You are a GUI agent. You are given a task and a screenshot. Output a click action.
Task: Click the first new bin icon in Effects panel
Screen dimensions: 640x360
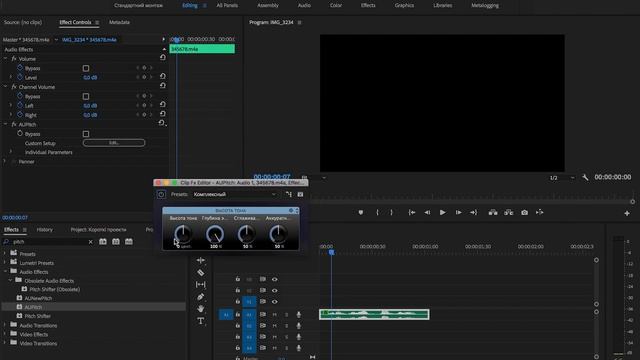click(103, 242)
